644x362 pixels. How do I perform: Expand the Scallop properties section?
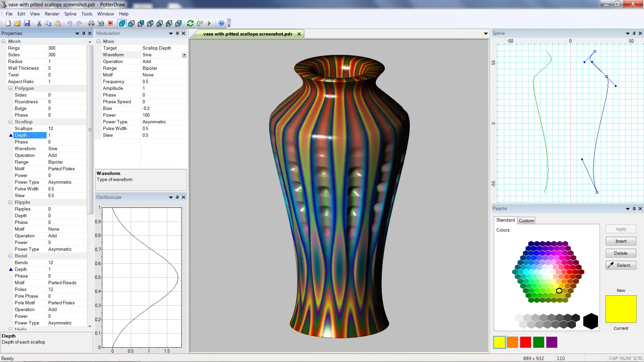click(x=10, y=122)
